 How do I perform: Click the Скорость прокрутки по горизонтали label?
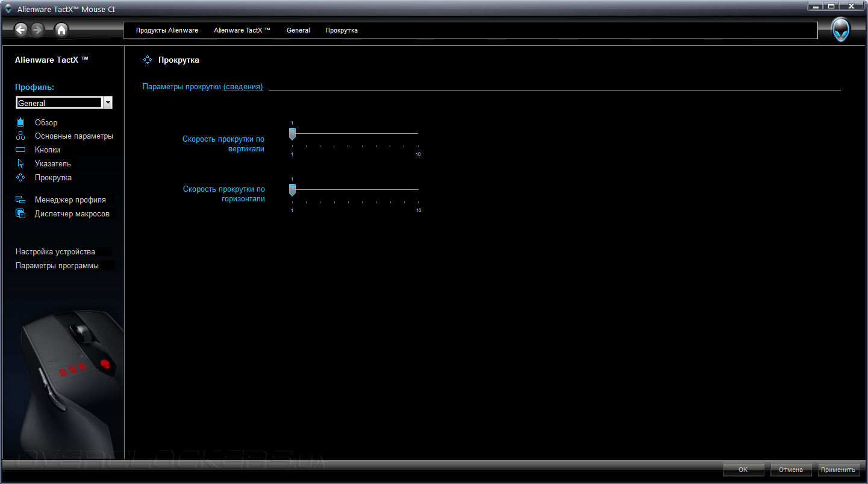223,193
